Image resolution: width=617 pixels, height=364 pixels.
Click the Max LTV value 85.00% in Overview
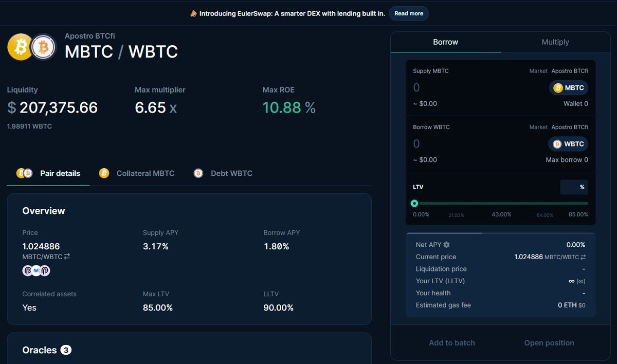[158, 308]
